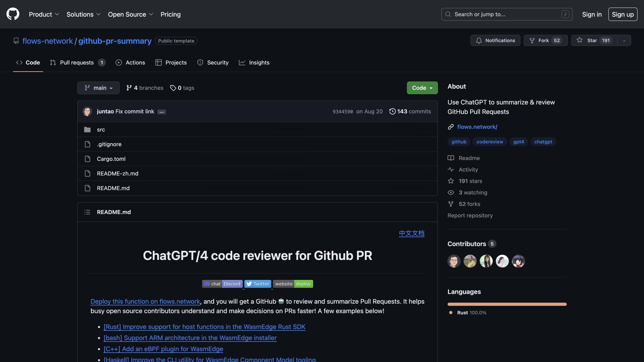Click the Rust 100% language bar
Viewport: 644px width, 362px height.
coord(507,304)
